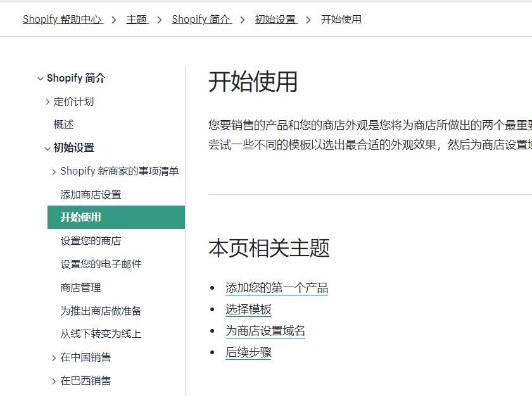Open 定价计划 in the sidebar
The width and height of the screenshot is (532, 396).
pyautogui.click(x=73, y=101)
